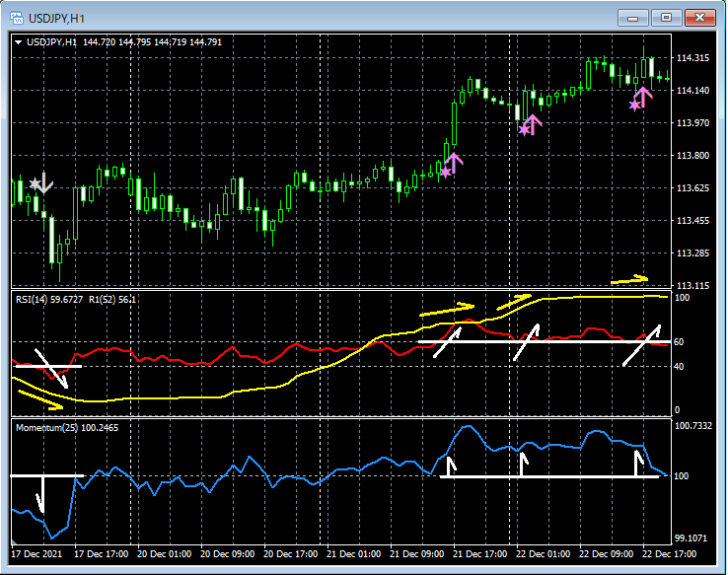Click the 20 Dec 17:00 time label
The image size is (728, 575).
[291, 554]
